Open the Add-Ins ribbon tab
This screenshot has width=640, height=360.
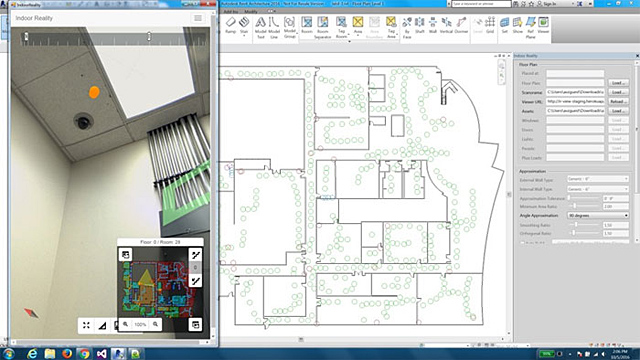[x=231, y=11]
